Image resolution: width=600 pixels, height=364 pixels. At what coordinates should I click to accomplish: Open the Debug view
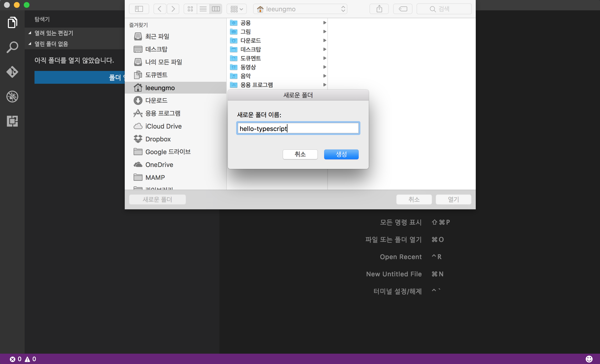point(12,97)
